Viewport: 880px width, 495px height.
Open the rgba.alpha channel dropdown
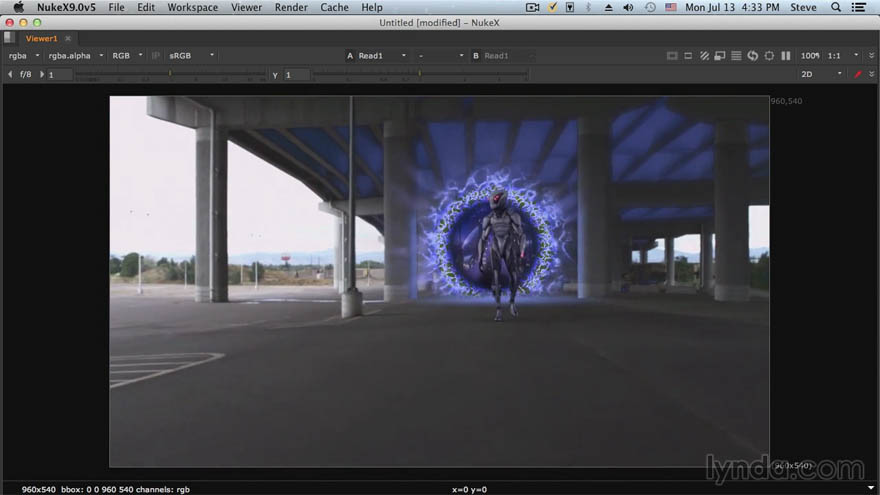pos(76,56)
